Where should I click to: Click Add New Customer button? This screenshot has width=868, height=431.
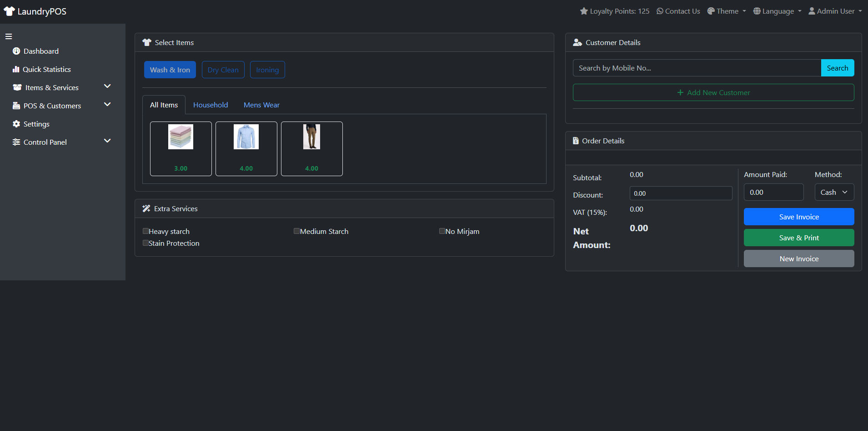click(x=713, y=92)
